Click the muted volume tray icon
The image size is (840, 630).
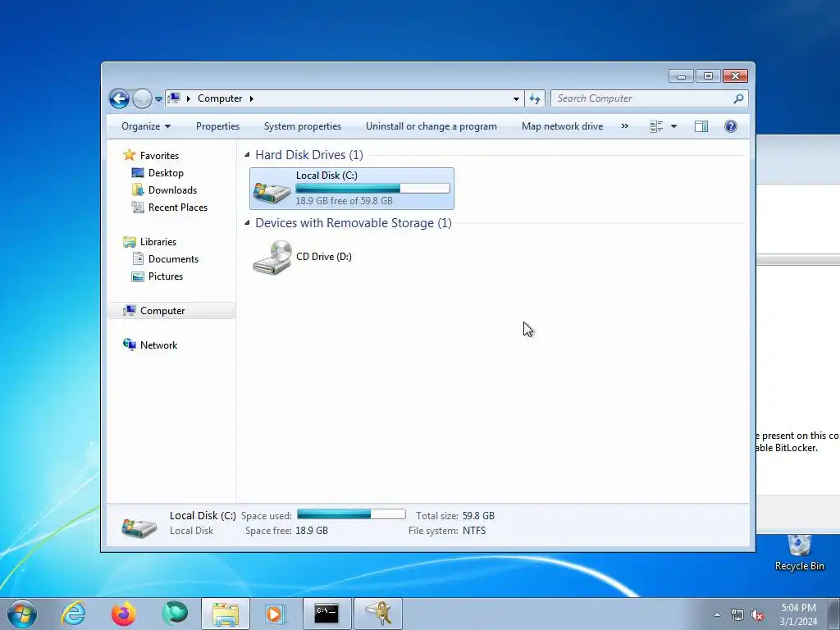(x=757, y=615)
